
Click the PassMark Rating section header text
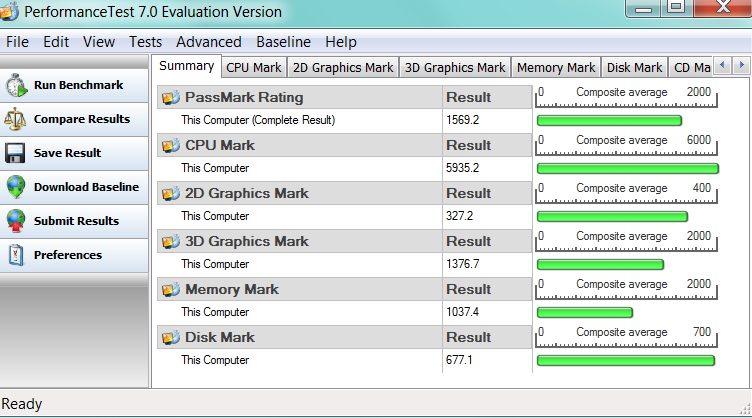pyautogui.click(x=244, y=97)
